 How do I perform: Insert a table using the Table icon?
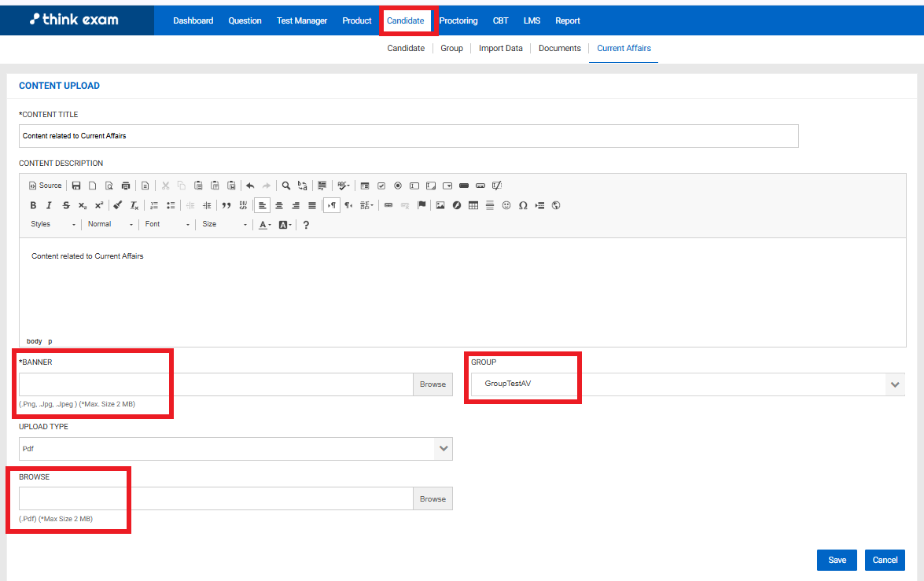click(473, 205)
